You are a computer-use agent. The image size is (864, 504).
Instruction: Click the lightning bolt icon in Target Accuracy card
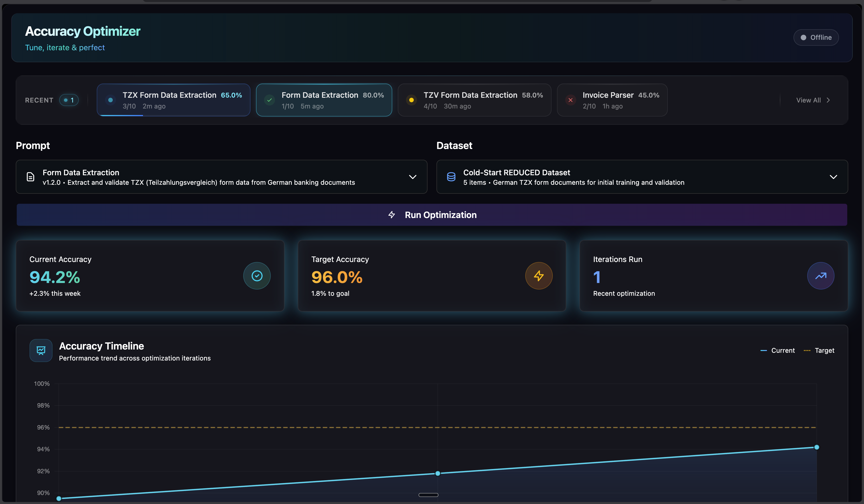(x=539, y=276)
